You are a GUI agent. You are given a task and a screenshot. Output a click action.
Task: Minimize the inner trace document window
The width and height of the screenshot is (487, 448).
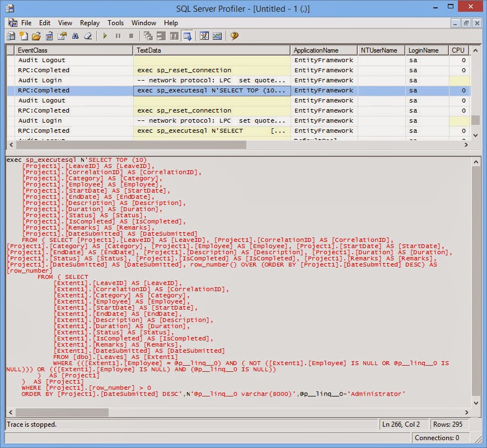(x=455, y=24)
